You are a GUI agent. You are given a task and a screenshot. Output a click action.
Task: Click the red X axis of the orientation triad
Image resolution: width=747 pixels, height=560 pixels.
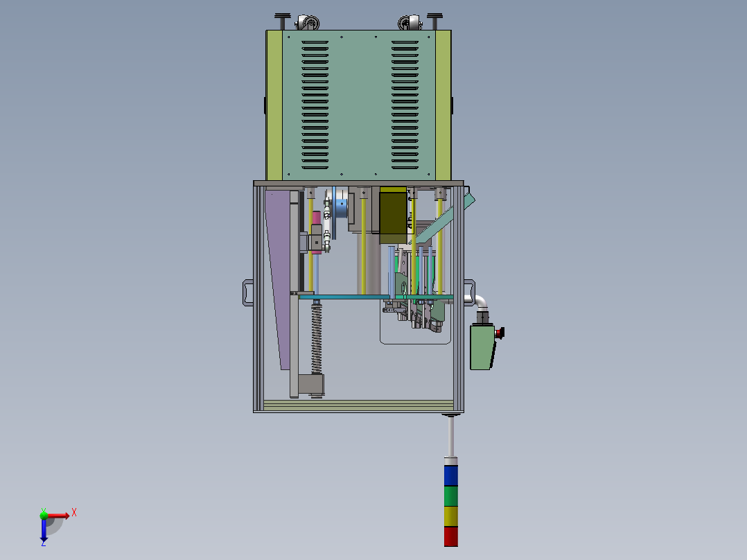point(58,516)
